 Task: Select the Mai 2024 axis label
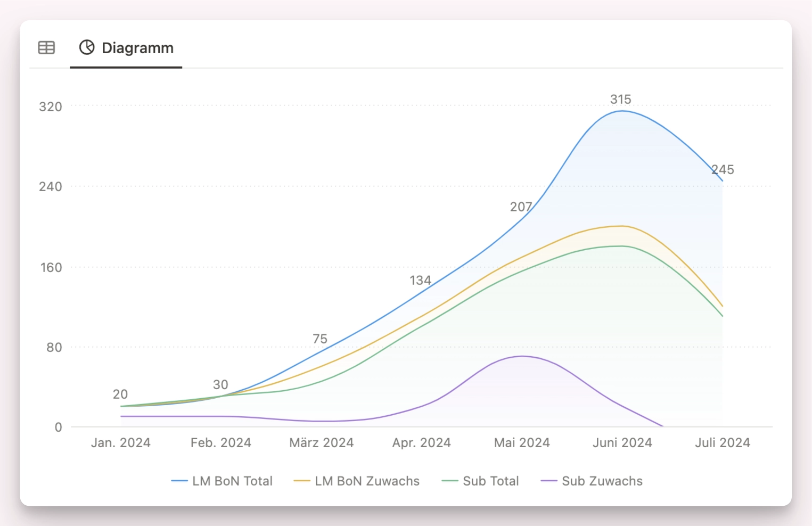[x=522, y=442]
